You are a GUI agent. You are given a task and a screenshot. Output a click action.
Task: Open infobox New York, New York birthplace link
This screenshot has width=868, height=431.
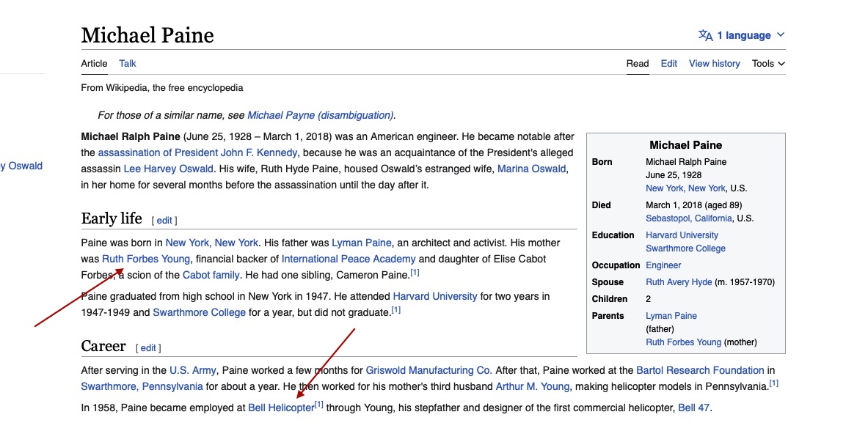point(685,188)
